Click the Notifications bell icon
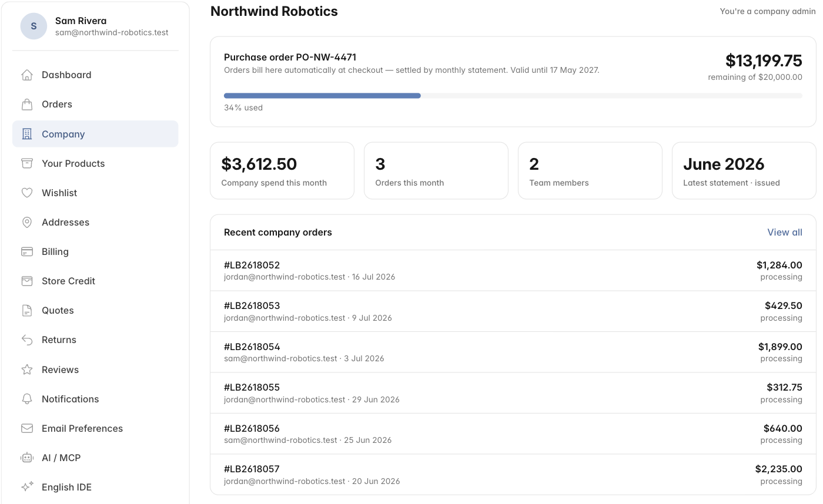 (x=26, y=399)
